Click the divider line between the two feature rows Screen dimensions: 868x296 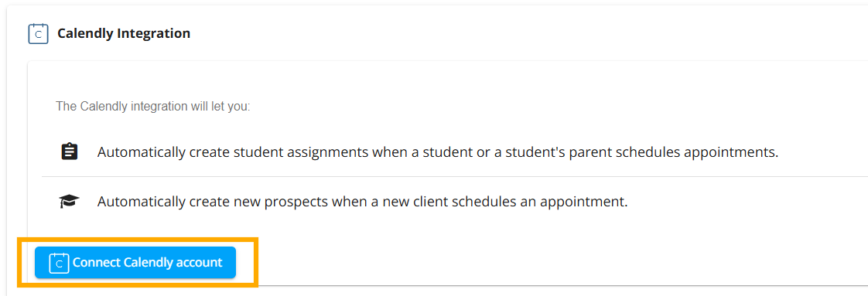(454, 176)
